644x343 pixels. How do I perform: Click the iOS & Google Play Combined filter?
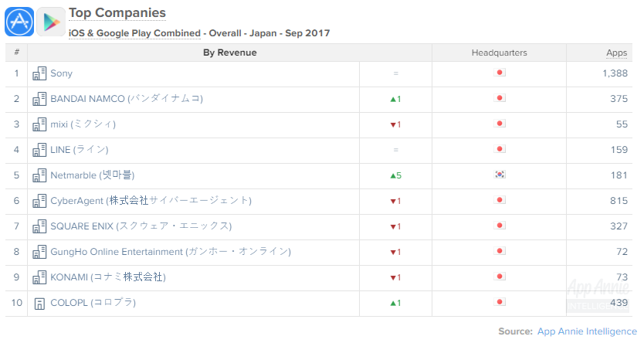click(x=134, y=33)
